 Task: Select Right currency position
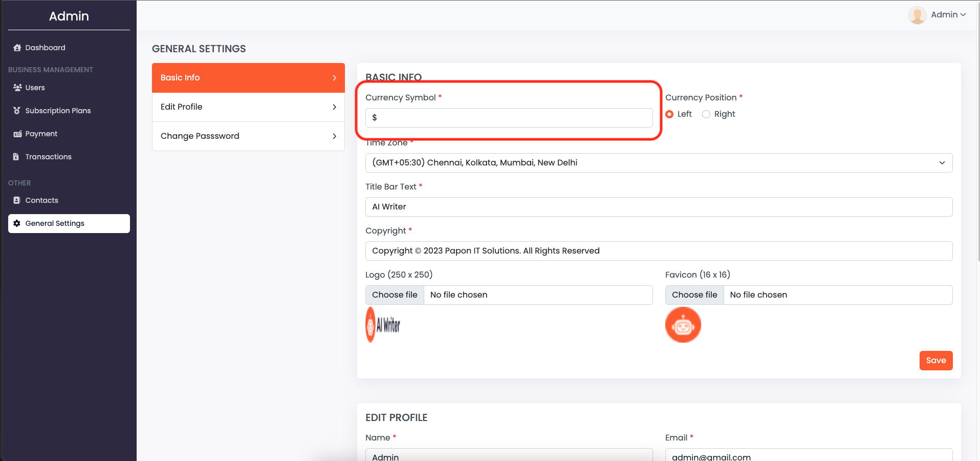706,114
